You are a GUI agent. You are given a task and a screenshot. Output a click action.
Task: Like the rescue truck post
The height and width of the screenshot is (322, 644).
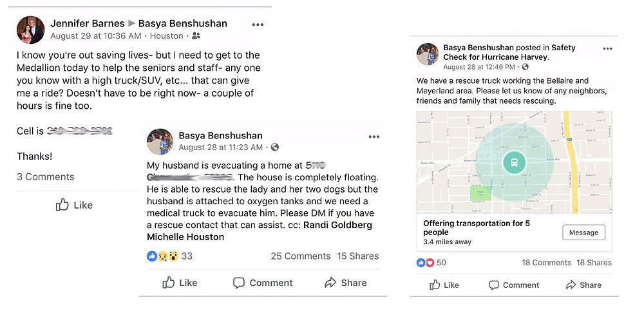click(x=443, y=285)
